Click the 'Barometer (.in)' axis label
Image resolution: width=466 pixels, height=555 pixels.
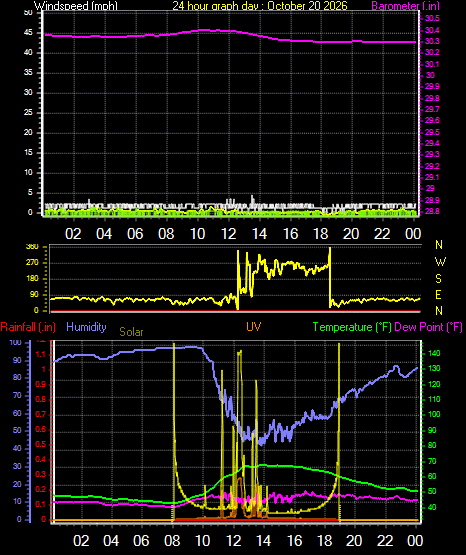tap(405, 6)
